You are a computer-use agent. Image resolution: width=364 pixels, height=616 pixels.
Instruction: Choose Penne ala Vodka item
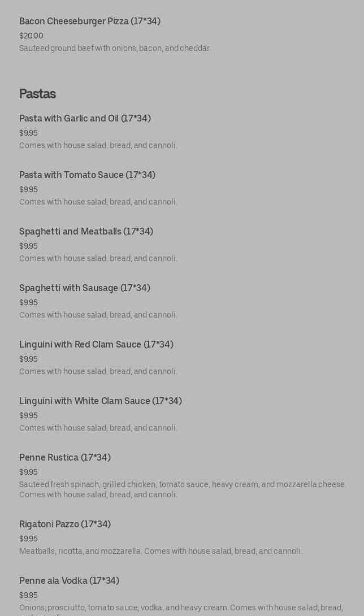[x=69, y=581]
